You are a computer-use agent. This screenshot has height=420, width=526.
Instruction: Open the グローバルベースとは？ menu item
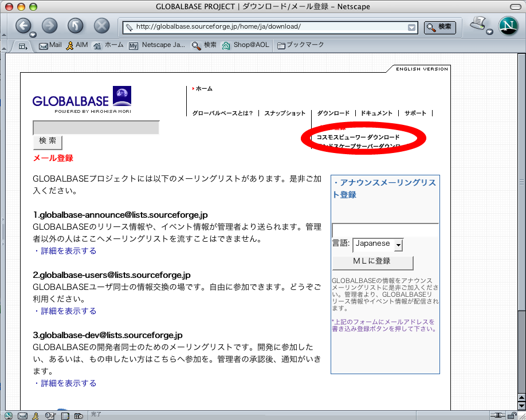pos(222,113)
